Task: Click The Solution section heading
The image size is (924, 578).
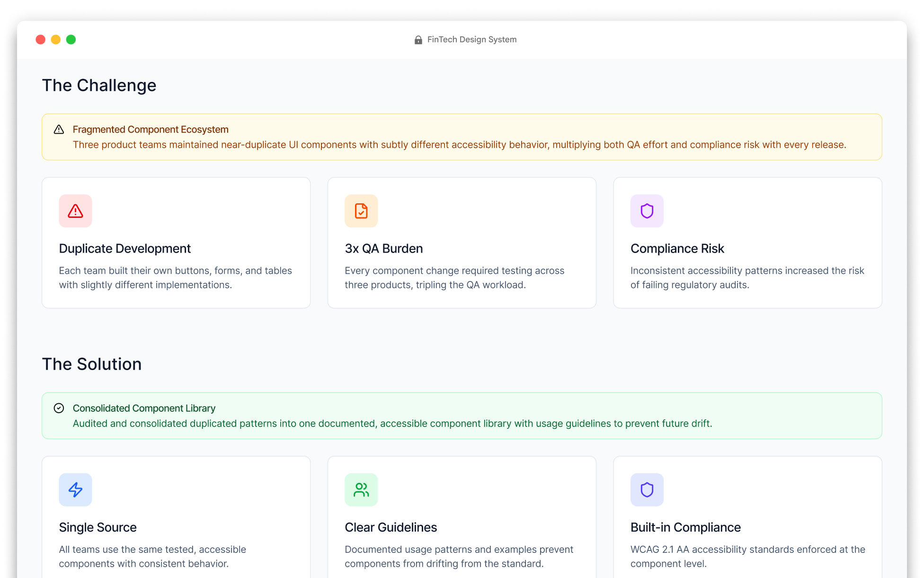Action: tap(92, 364)
